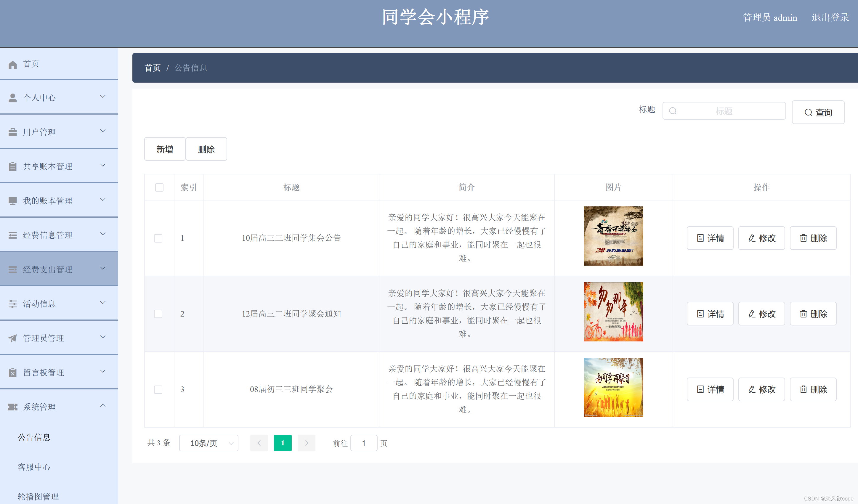Toggle the select-all checkbox in table header
Viewport: 858px width, 504px height.
(x=159, y=187)
